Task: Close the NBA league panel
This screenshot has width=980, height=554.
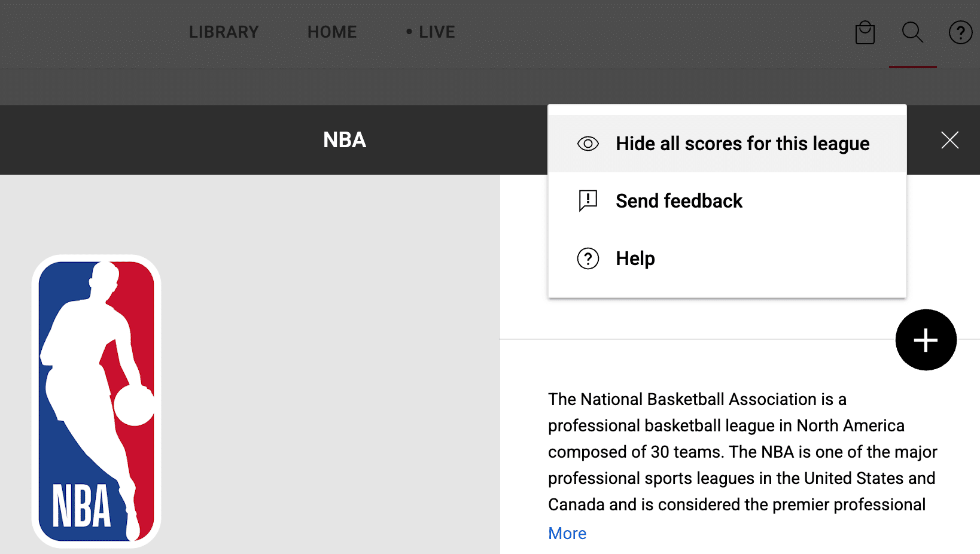Action: click(949, 140)
